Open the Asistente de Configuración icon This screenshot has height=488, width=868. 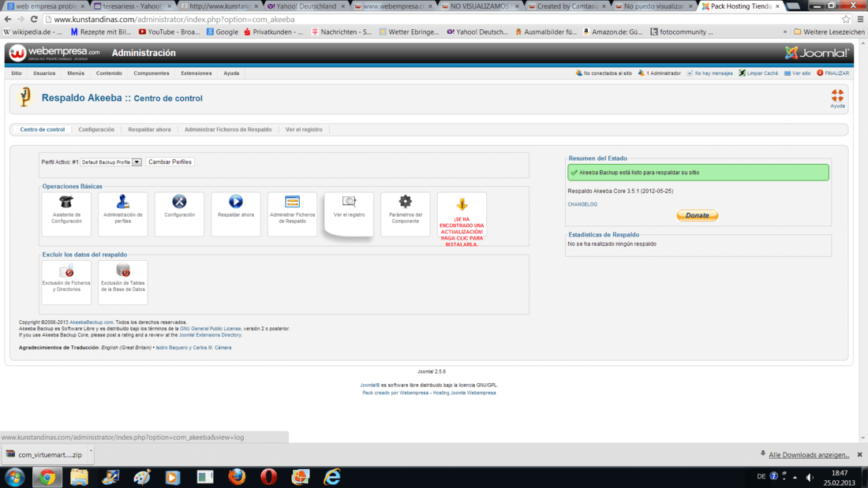point(66,214)
